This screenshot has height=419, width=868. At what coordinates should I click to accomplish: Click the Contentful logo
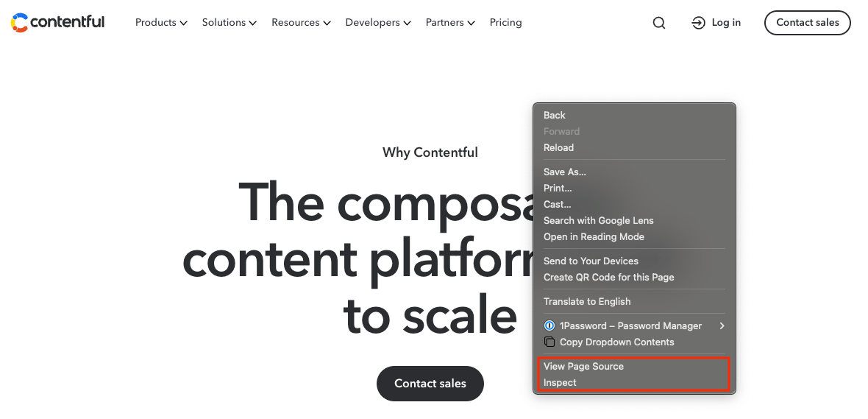coord(57,23)
